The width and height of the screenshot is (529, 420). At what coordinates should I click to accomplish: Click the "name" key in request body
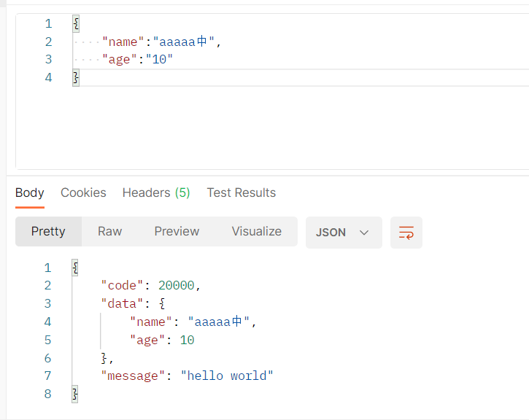pos(123,42)
